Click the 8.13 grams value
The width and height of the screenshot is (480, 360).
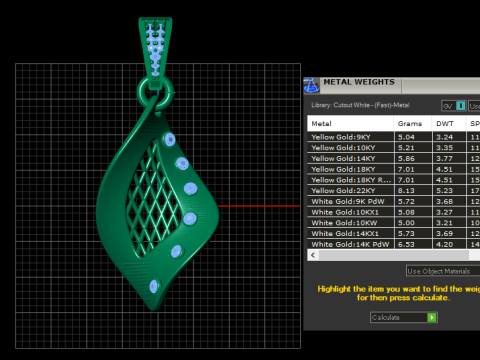(406, 191)
